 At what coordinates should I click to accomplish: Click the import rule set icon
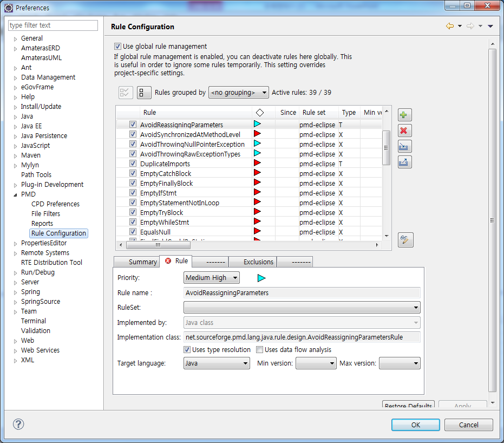(404, 146)
